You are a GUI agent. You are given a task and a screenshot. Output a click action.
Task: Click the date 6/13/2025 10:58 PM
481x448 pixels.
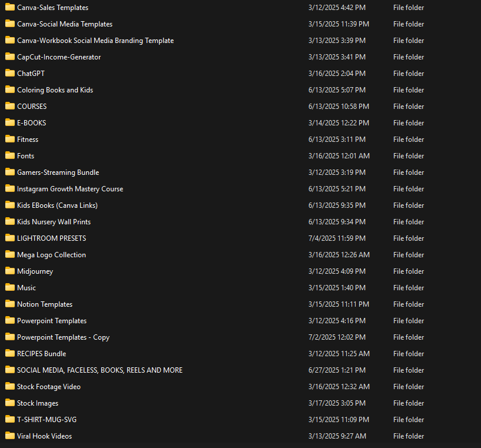click(339, 107)
